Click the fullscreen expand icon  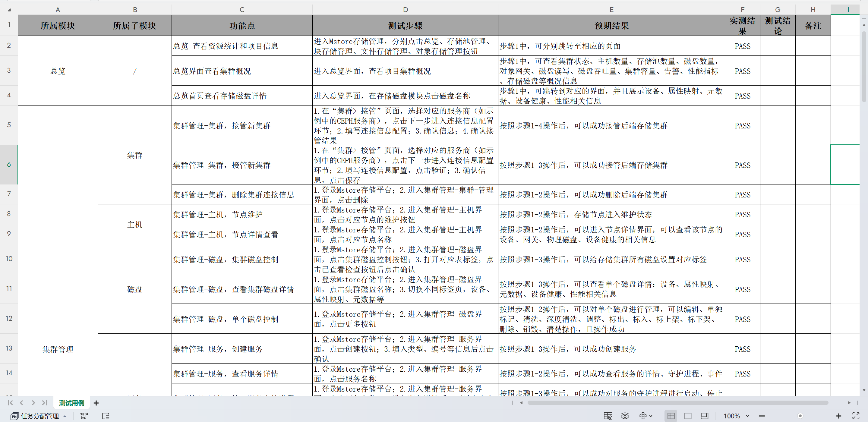click(856, 416)
